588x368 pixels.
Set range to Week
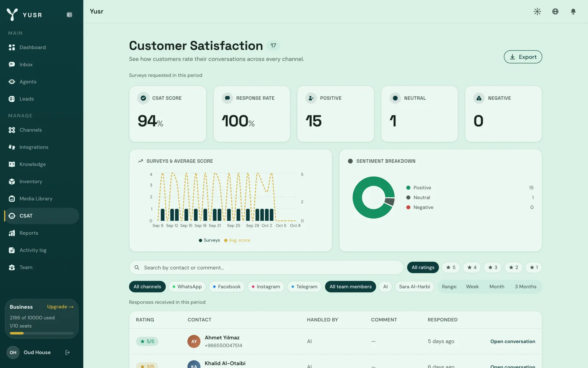tap(472, 287)
